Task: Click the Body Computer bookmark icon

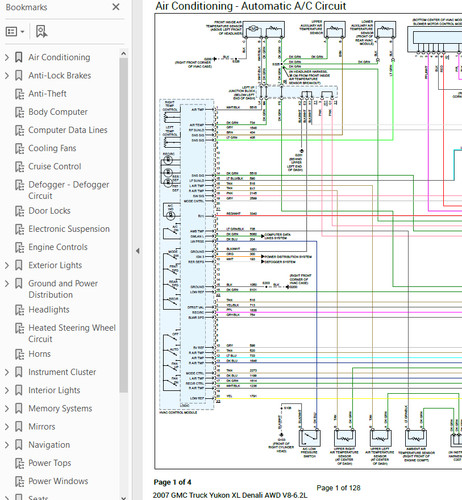Action: click(20, 112)
